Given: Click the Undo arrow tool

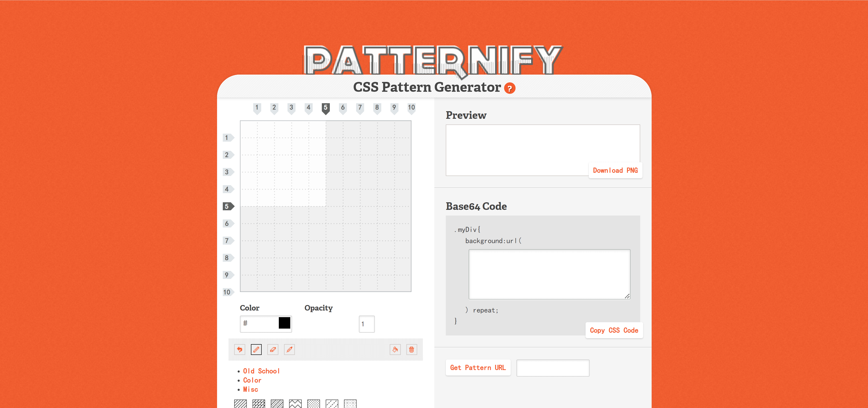Looking at the screenshot, I should [x=239, y=349].
